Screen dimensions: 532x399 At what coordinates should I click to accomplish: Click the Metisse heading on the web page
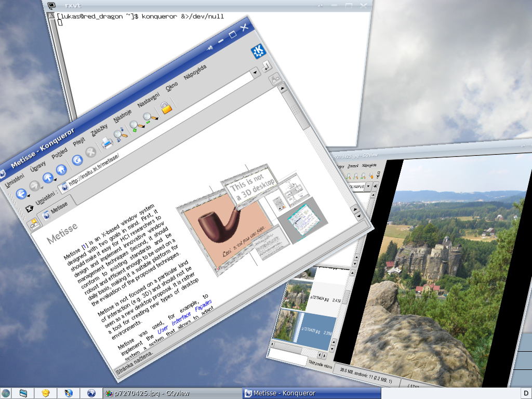62,233
